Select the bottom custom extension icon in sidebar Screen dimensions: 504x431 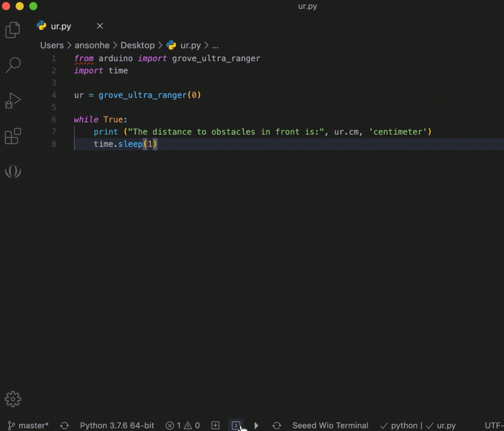[x=13, y=171]
